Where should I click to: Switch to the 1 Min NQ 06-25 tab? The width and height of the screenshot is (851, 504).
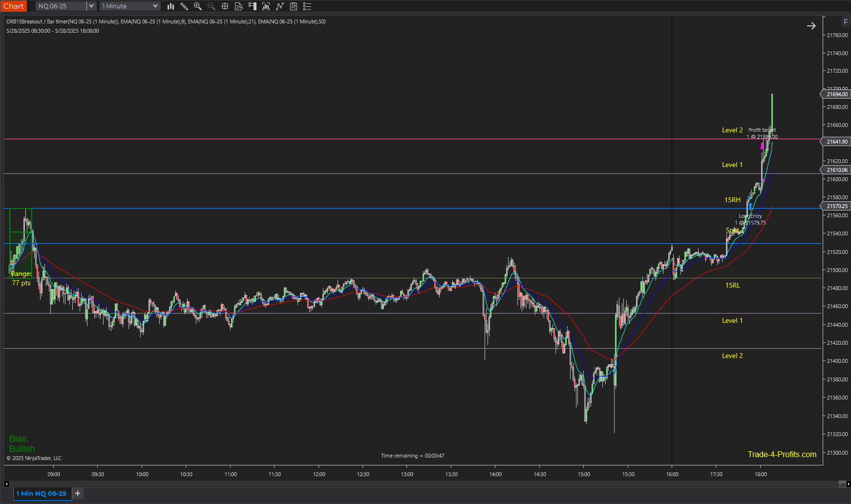pyautogui.click(x=42, y=493)
